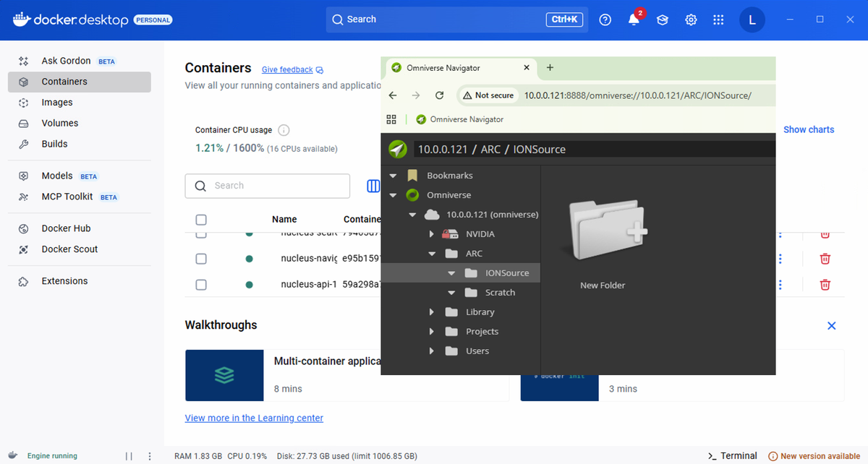Click the info icon next to Container CPU usage
The image size is (868, 464).
tap(284, 130)
